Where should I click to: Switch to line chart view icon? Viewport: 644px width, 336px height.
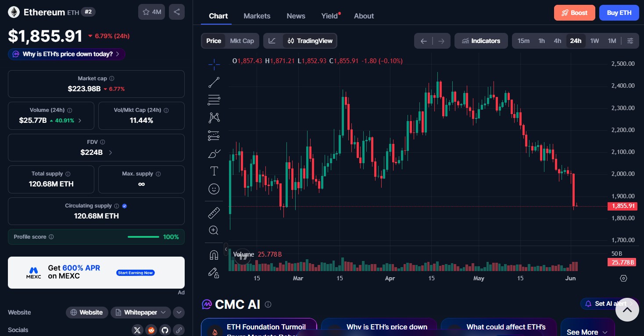[272, 41]
